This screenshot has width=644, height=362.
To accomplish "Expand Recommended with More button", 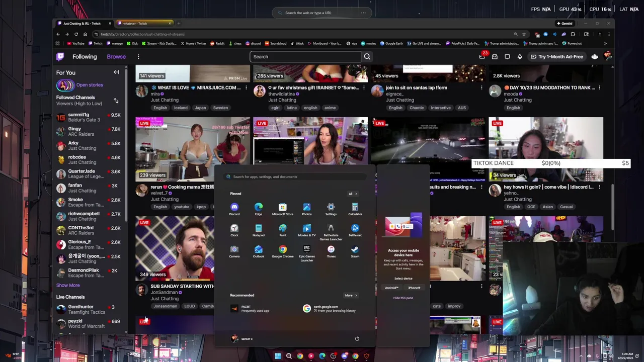I will (351, 295).
